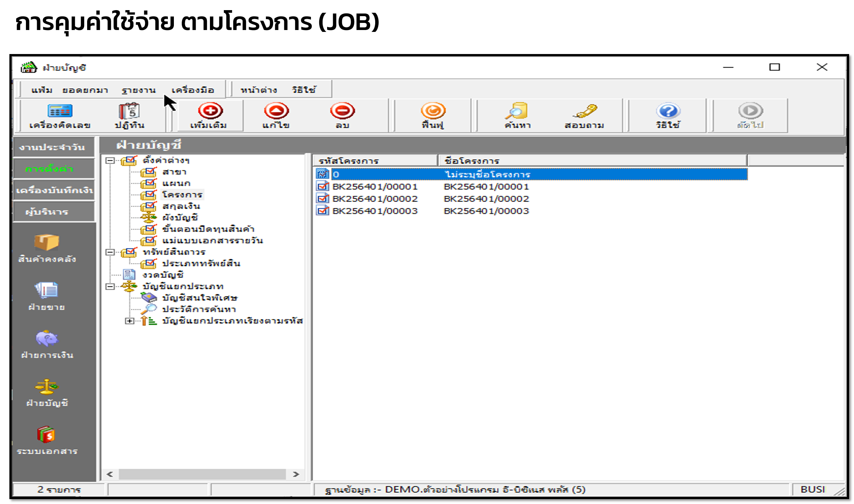
Task: Select checkbox icon of project BK256401/00002
Action: click(x=322, y=199)
